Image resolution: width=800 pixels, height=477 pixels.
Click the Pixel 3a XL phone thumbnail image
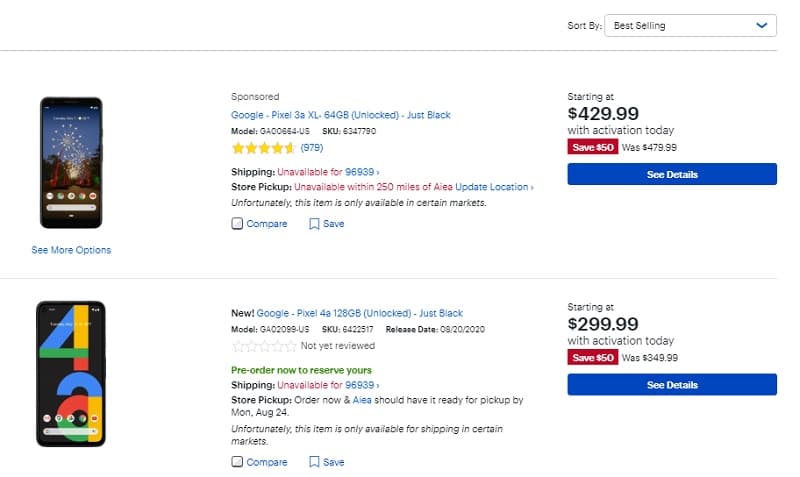pos(71,163)
